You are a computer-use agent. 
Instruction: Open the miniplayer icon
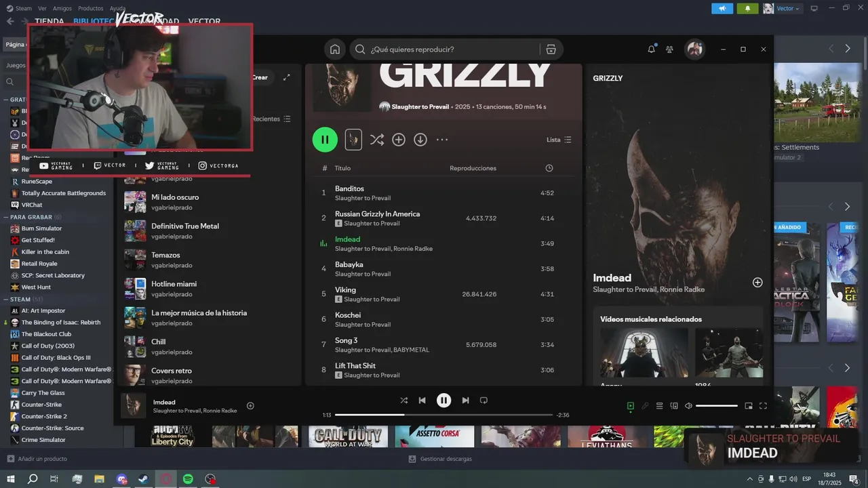tap(749, 406)
